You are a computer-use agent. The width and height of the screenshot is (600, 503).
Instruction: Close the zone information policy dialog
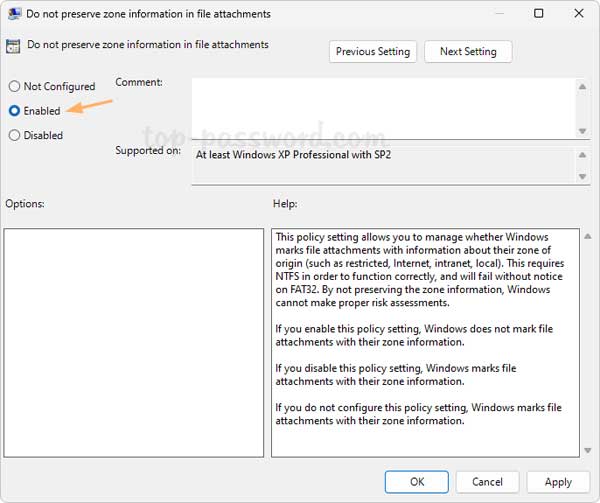click(x=581, y=14)
